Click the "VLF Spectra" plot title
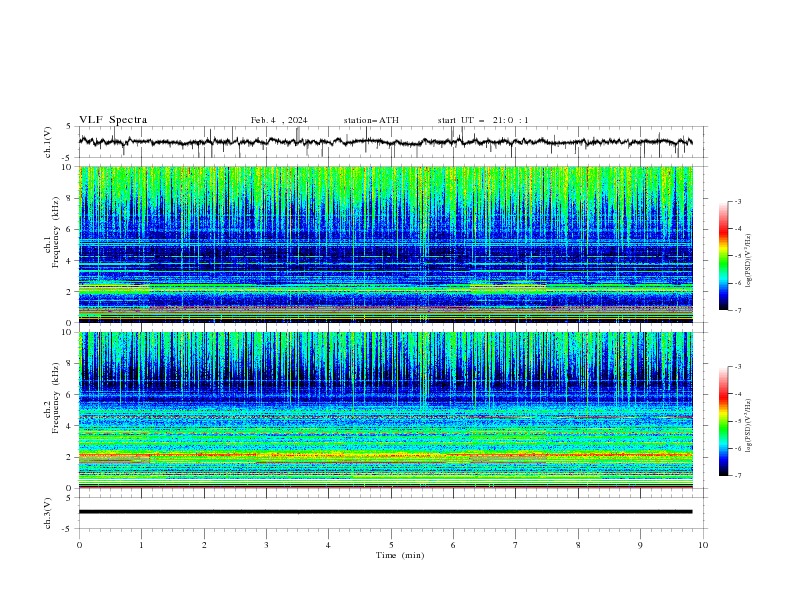The width and height of the screenshot is (792, 612). pyautogui.click(x=113, y=120)
